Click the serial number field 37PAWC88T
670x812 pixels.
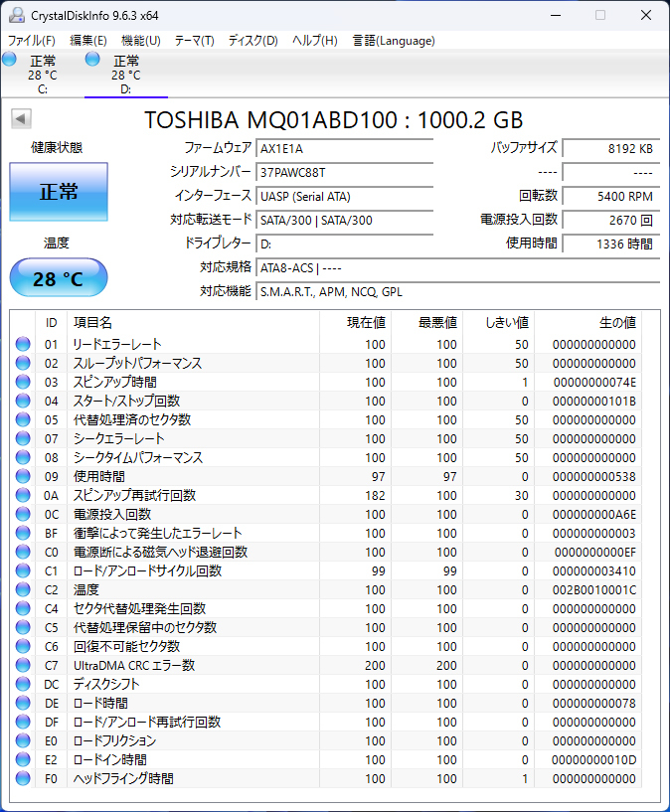345,173
